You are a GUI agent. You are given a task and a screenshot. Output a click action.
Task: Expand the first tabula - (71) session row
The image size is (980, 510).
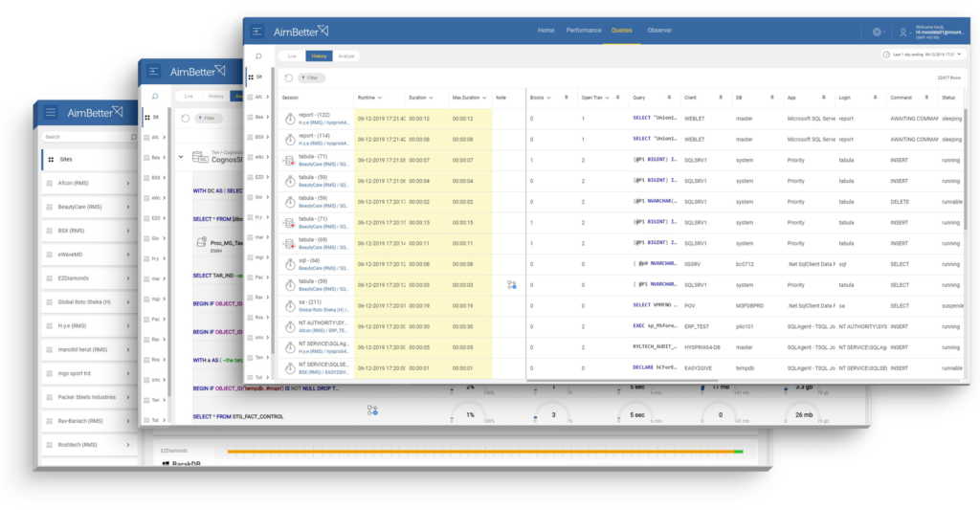pos(282,161)
